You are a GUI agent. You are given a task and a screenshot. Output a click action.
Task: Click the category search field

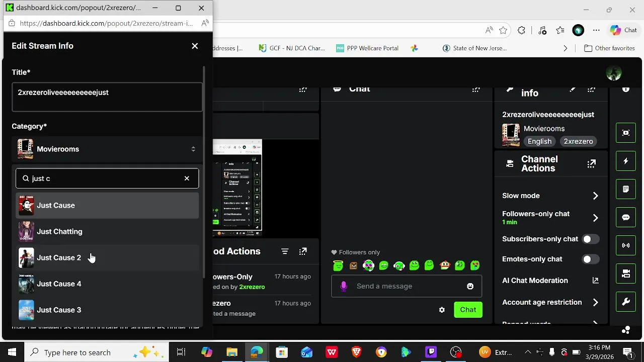[x=107, y=178]
